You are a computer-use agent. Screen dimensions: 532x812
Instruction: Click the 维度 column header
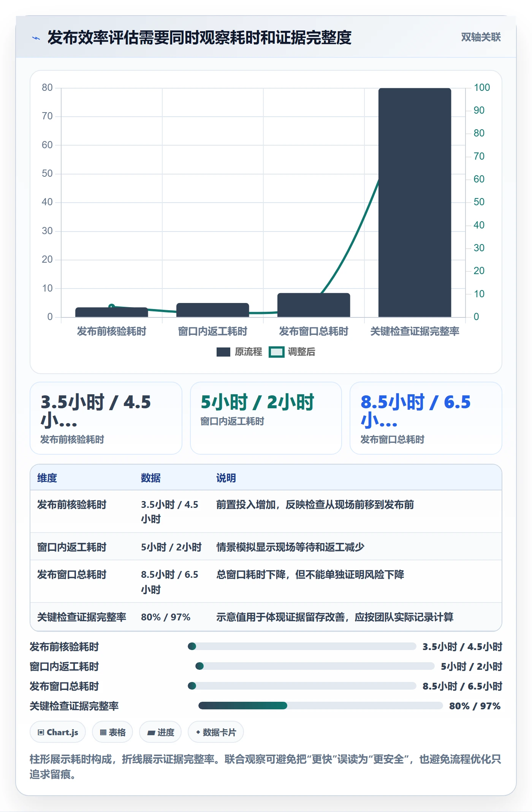click(x=47, y=478)
